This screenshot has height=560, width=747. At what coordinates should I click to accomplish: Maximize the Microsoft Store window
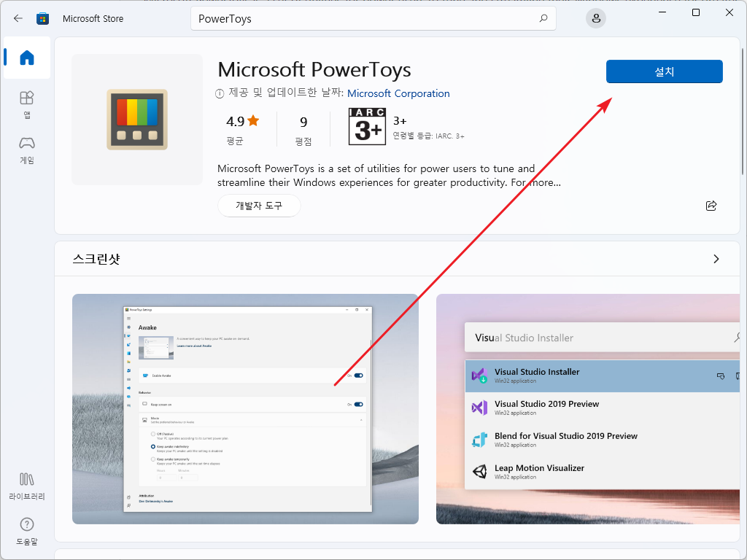(695, 12)
